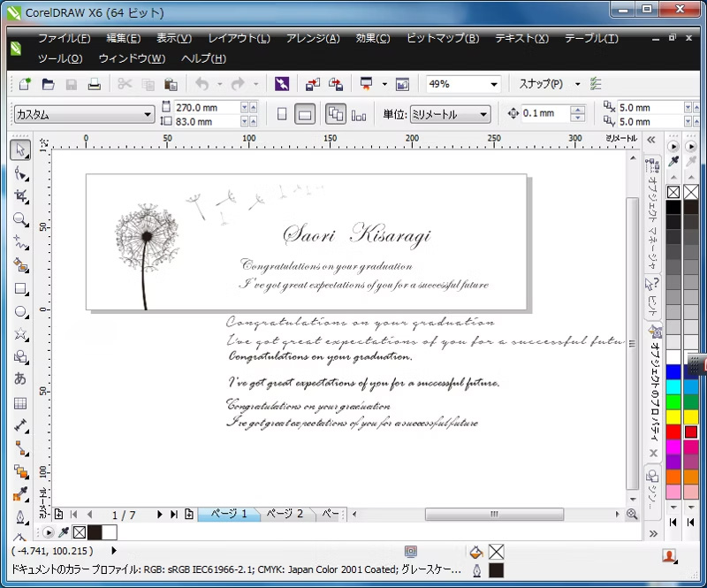Switch to the ページ 2 tab
This screenshot has height=588, width=707.
(285, 514)
